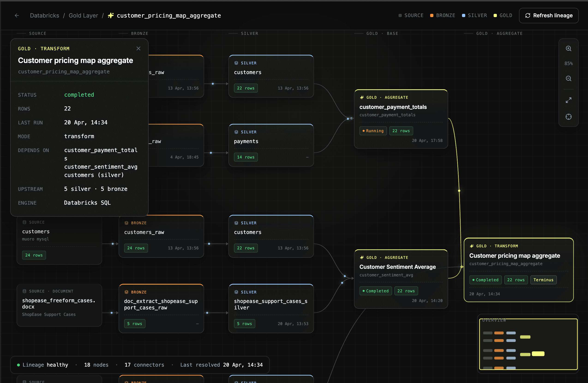Click the Last resolved 20 Apr, 14:34 entry
588x383 pixels.
[221, 365]
